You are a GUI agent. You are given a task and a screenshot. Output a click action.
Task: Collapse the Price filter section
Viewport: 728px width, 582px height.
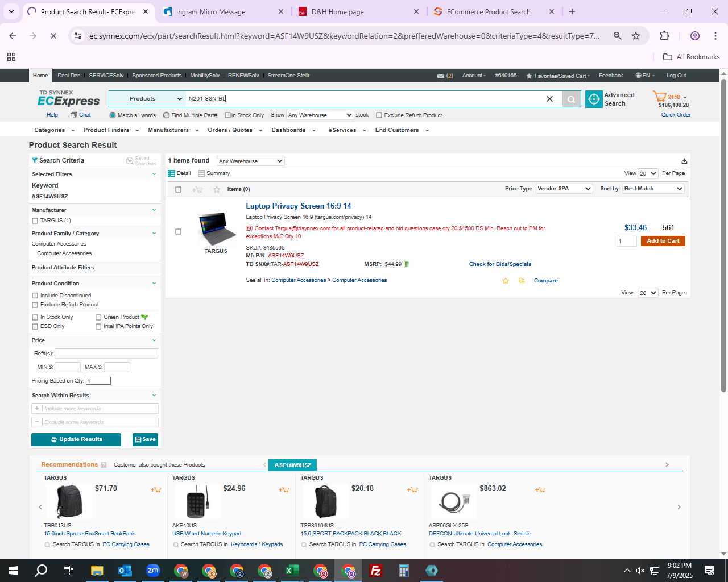pos(154,340)
